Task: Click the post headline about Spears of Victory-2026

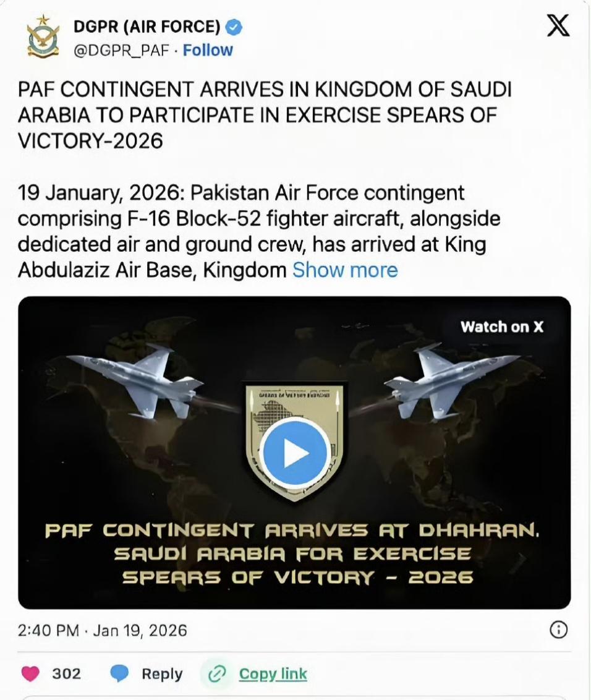Action: click(x=265, y=114)
